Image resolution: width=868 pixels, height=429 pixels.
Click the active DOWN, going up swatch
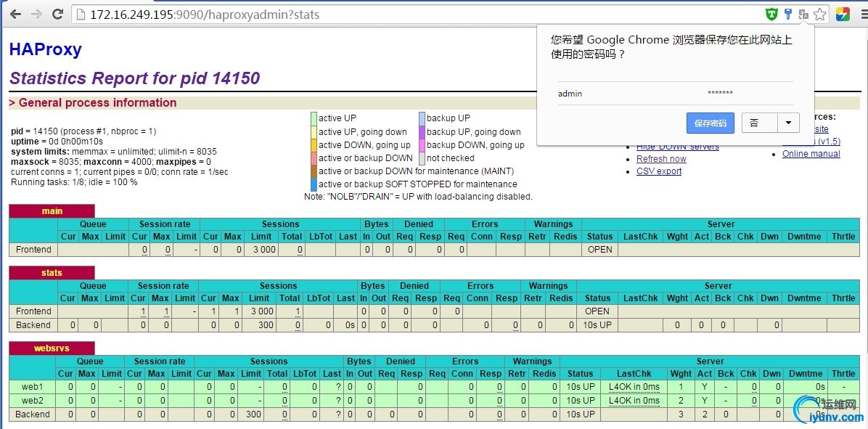(314, 145)
